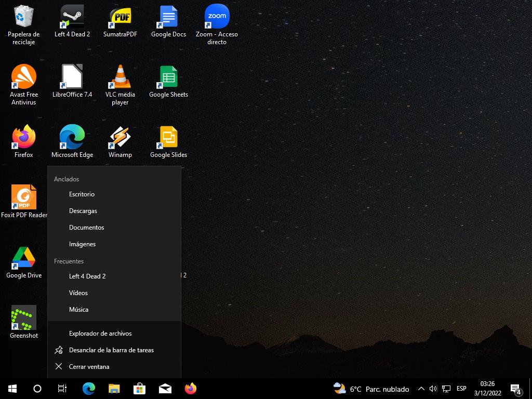This screenshot has height=399, width=532.
Task: Switch input language via ESP indicator
Action: (461, 389)
